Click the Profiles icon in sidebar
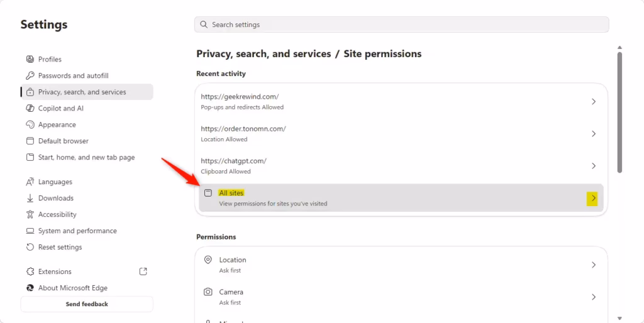Viewport: 644px width, 323px height. pos(30,59)
